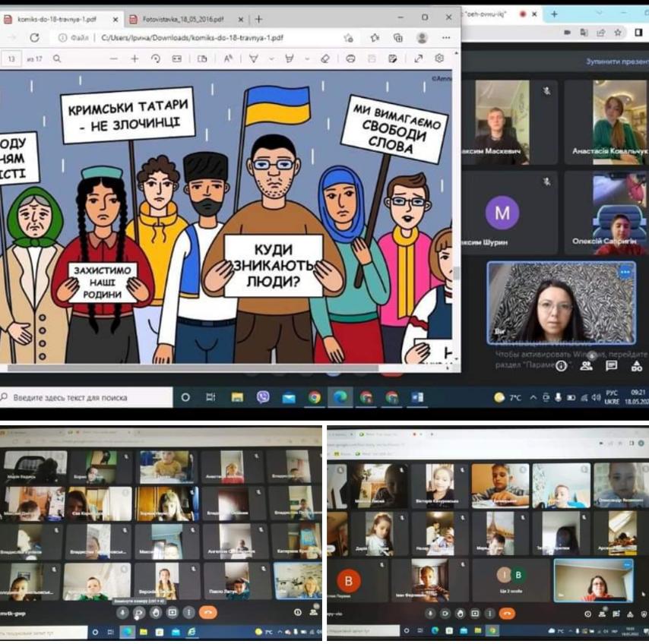Click the PDF page number field
This screenshot has height=644, width=649.
tap(11, 58)
